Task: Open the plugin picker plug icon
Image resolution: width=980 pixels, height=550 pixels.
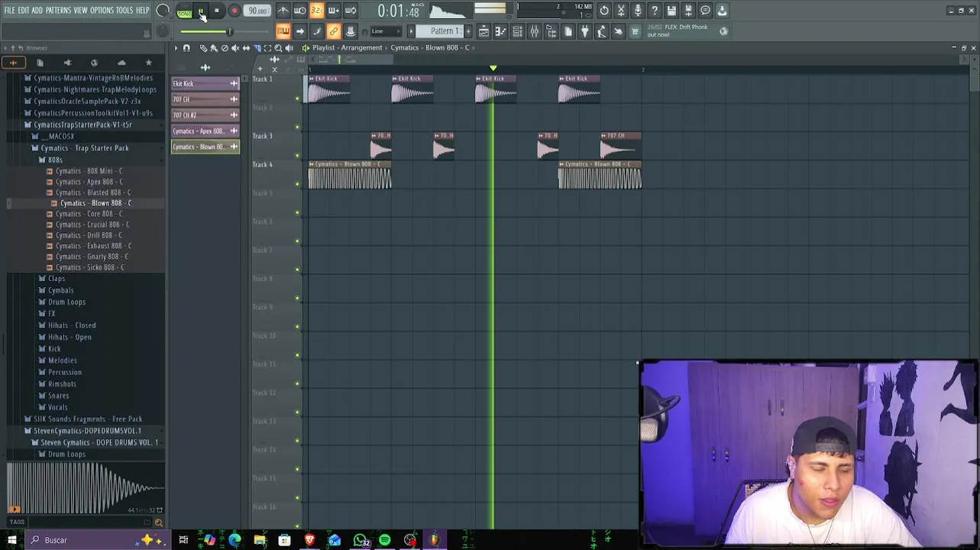Action: 585,31
